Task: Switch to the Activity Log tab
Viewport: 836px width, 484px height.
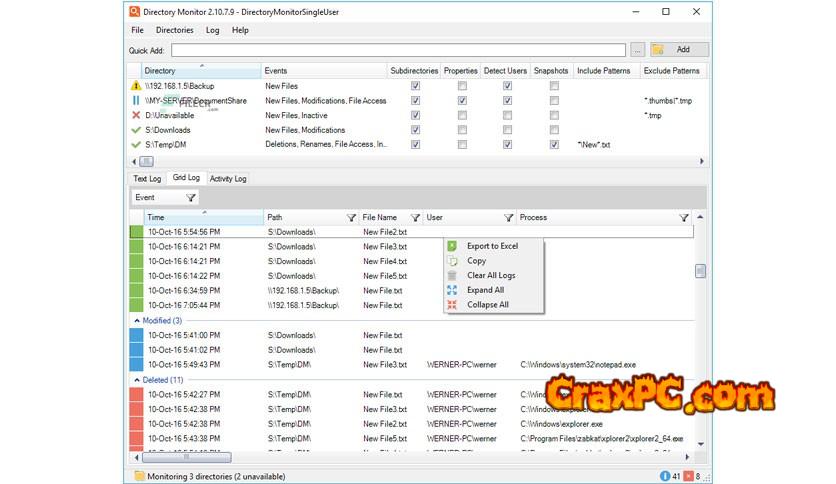Action: (228, 179)
